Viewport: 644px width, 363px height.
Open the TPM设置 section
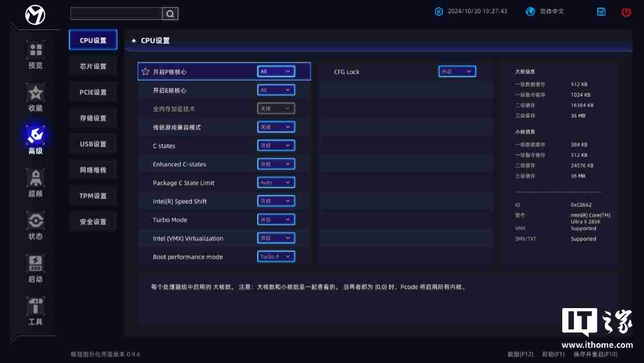[x=93, y=195]
